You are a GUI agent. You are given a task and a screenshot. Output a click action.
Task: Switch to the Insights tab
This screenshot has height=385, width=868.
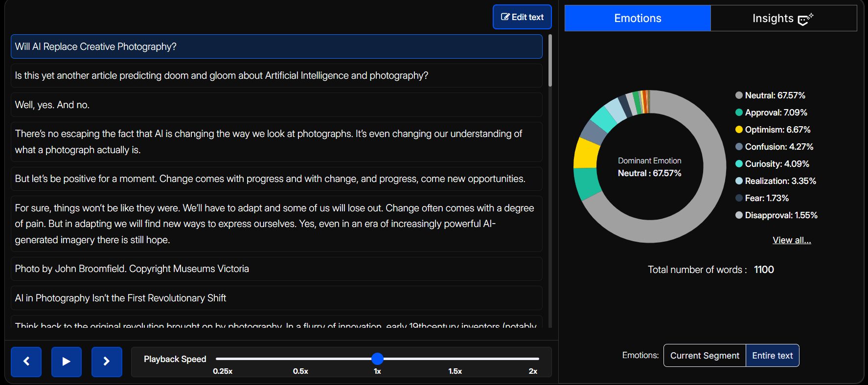(783, 19)
